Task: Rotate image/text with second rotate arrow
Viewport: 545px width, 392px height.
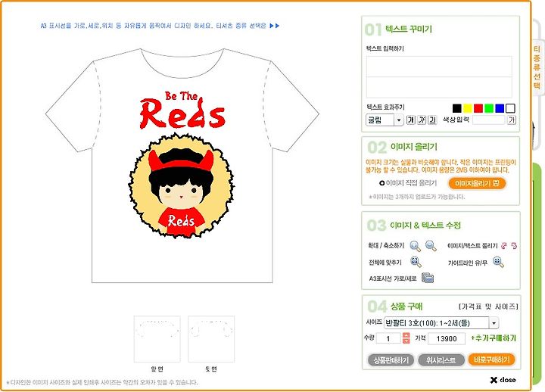Action: (x=514, y=246)
